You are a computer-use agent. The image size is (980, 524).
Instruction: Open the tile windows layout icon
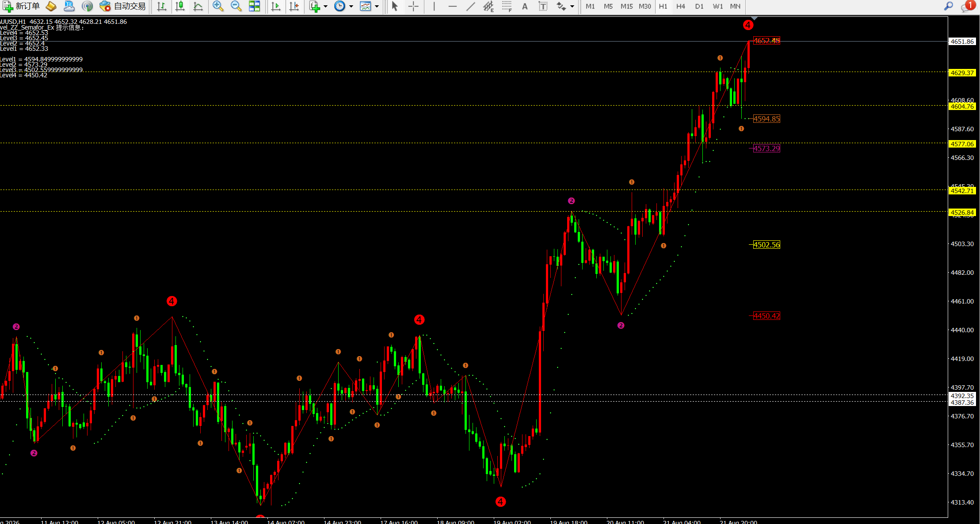255,6
